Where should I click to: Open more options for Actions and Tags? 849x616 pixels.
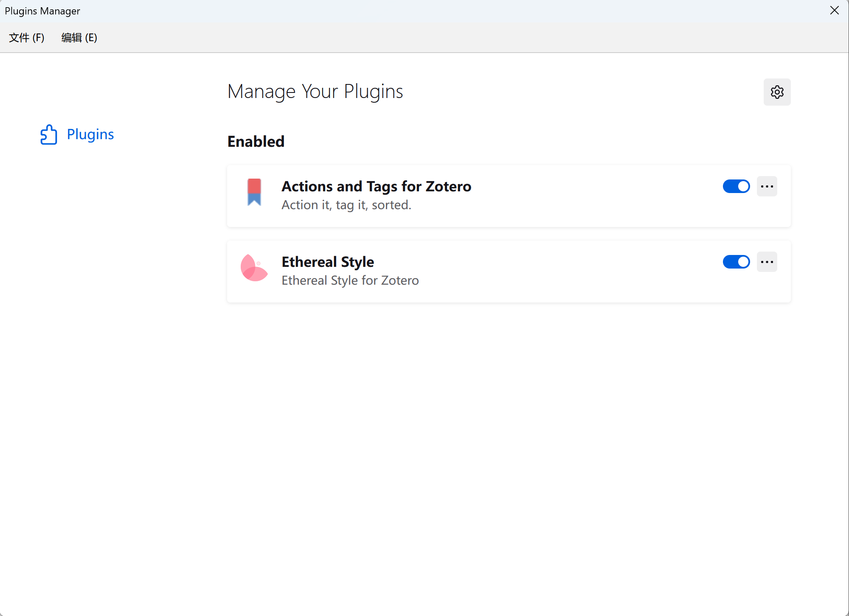pyautogui.click(x=767, y=186)
